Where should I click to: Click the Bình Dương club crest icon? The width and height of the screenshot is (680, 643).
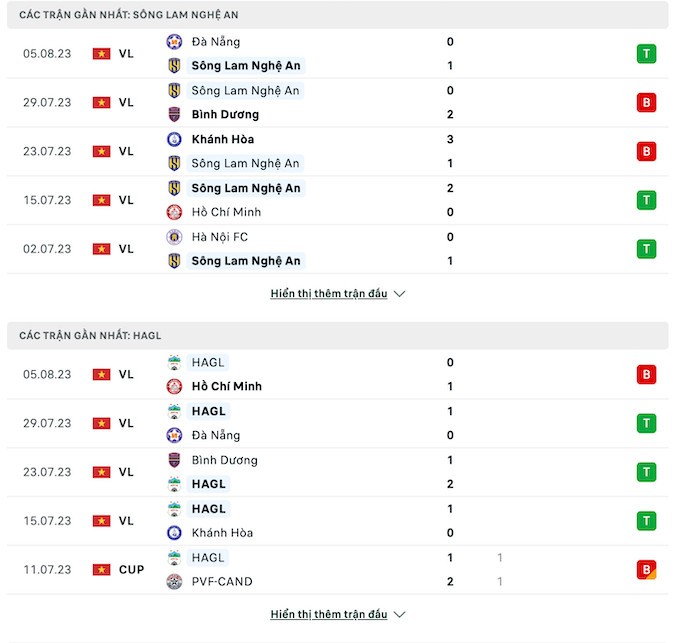pyautogui.click(x=174, y=114)
